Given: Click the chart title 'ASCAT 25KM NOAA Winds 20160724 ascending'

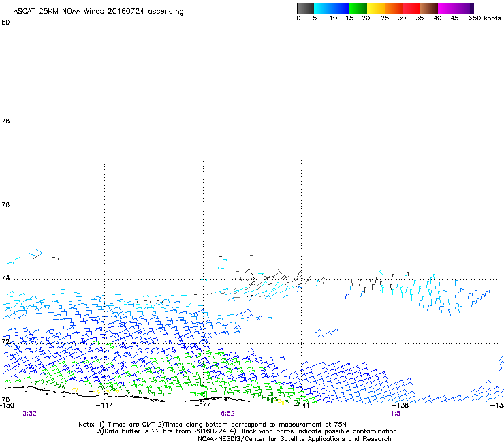Looking at the screenshot, I should click(x=98, y=12).
